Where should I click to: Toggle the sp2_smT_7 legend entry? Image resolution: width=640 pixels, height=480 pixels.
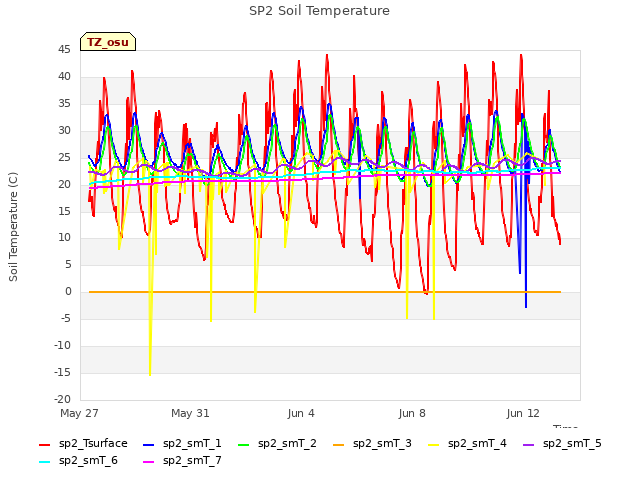(182, 461)
